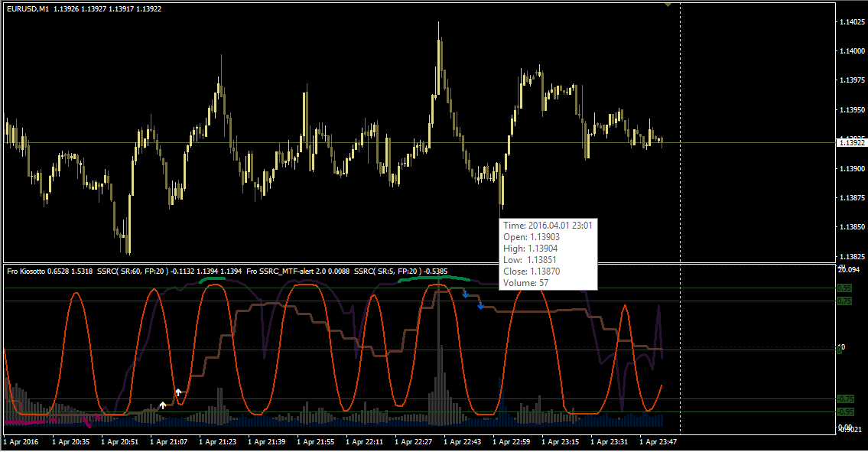The height and width of the screenshot is (452, 868).
Task: Click the 1 Apr 21:55 time label
Action: (316, 442)
